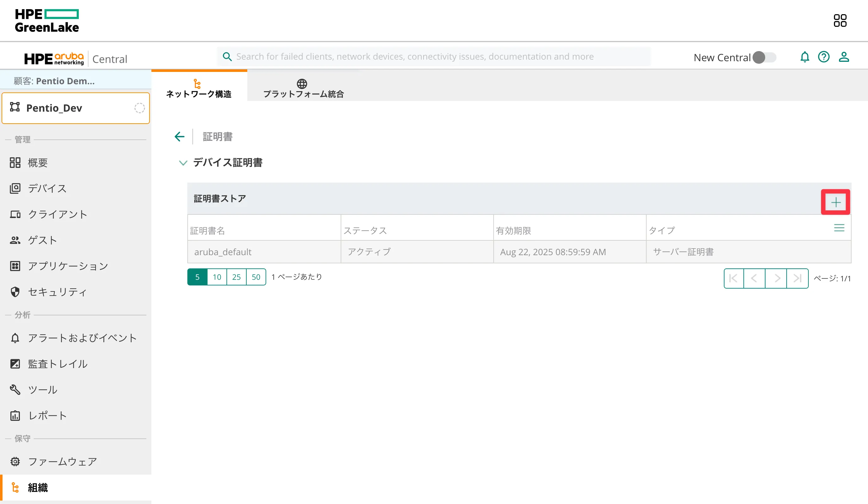The width and height of the screenshot is (868, 504).
Task: Collapse the デバイス証明書 section
Action: pyautogui.click(x=183, y=163)
